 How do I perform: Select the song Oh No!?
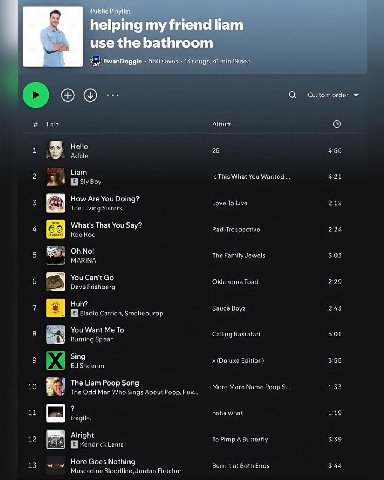point(82,251)
